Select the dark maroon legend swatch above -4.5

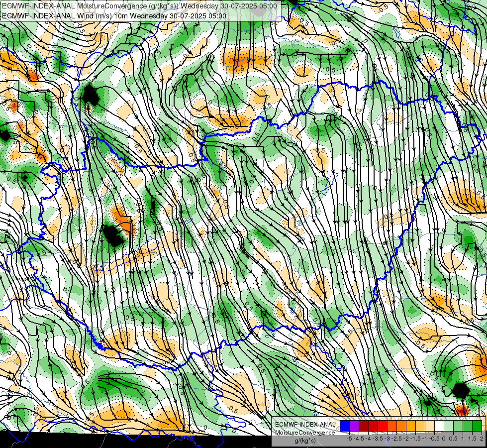point(364,426)
